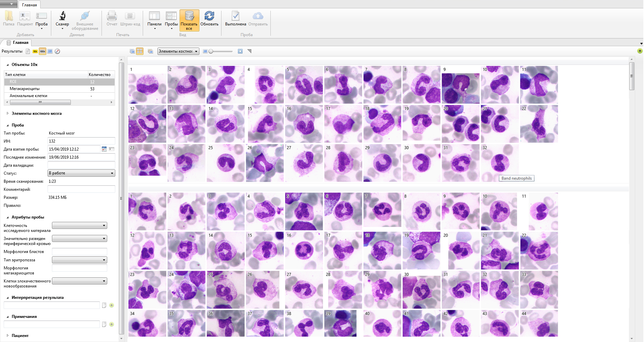Open the Тип эритропоэза dropdown

[x=79, y=260]
